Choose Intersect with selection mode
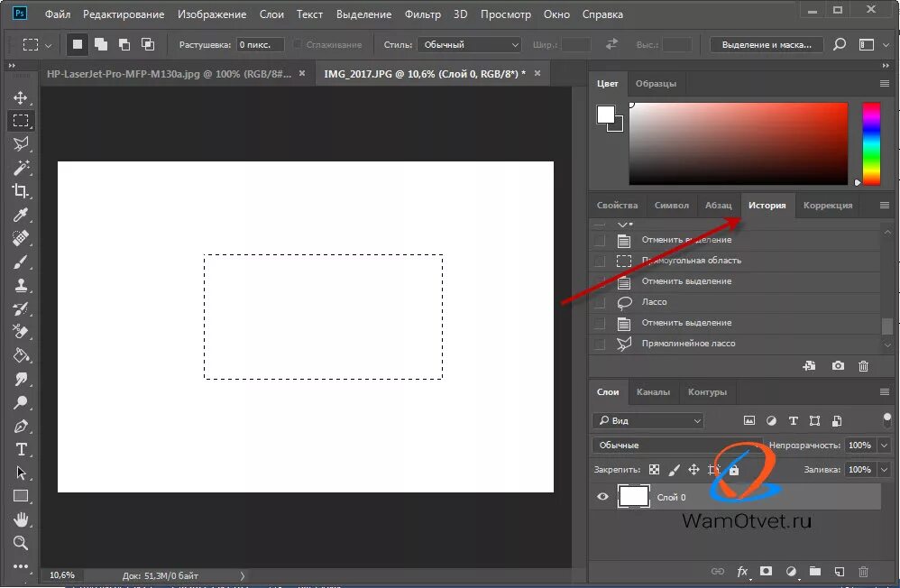900x588 pixels. (x=148, y=45)
